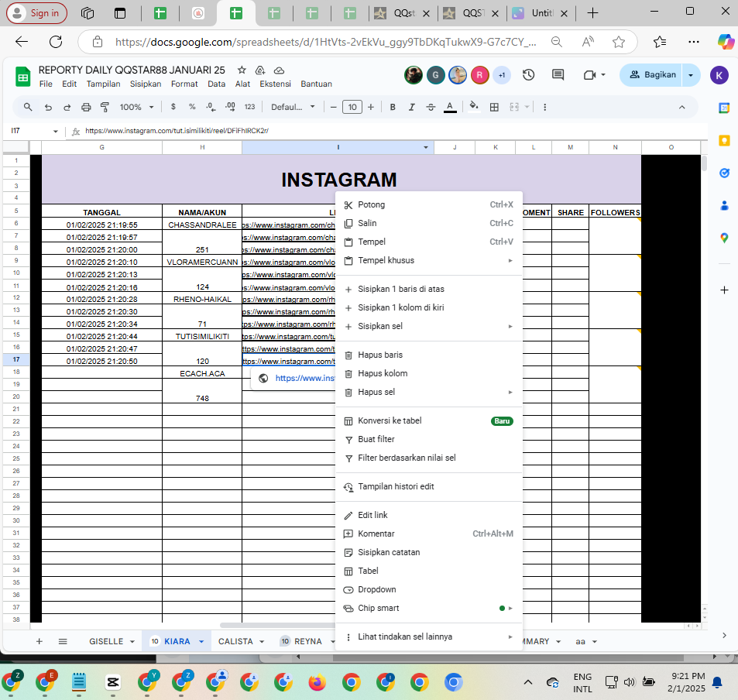Undo the last action
The width and height of the screenshot is (738, 700).
(x=48, y=108)
